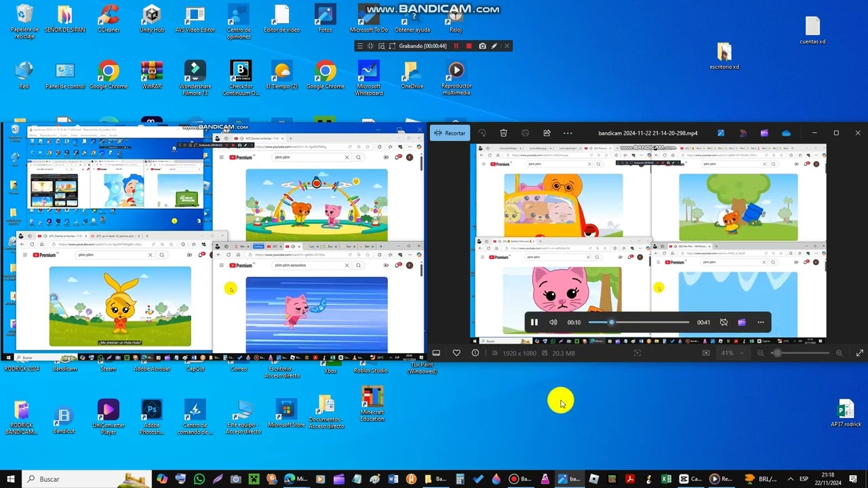
Task: Click the Recortar button in the Photos window
Action: coord(450,133)
